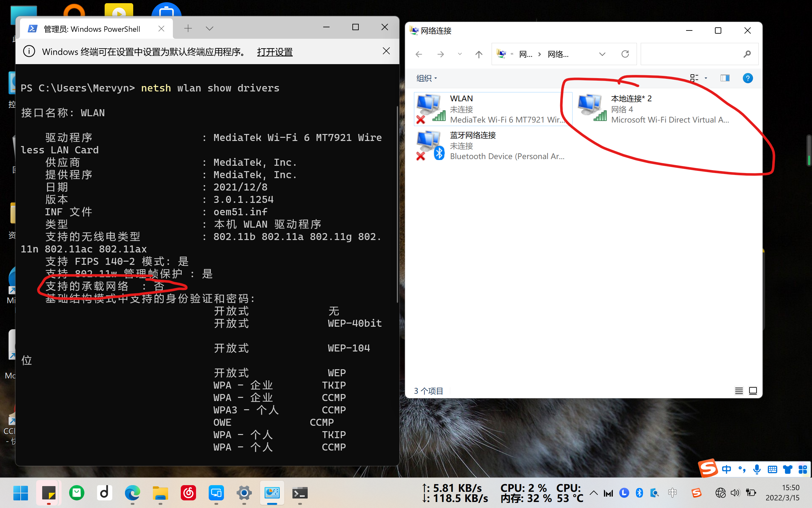Open the clock and date flyout
The image size is (812, 508).
point(783,493)
